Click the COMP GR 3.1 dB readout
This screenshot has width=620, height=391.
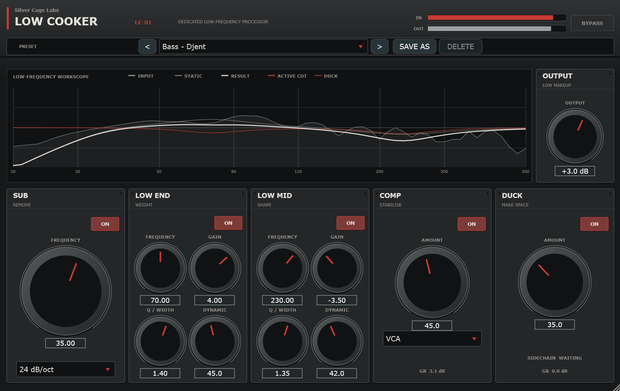click(x=432, y=371)
